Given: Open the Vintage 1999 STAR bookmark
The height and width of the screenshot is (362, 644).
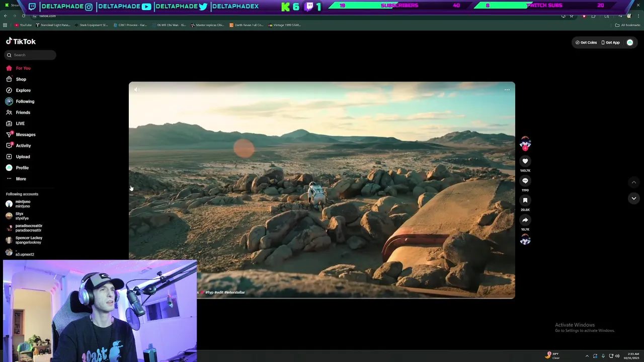Looking at the screenshot, I should (284, 25).
